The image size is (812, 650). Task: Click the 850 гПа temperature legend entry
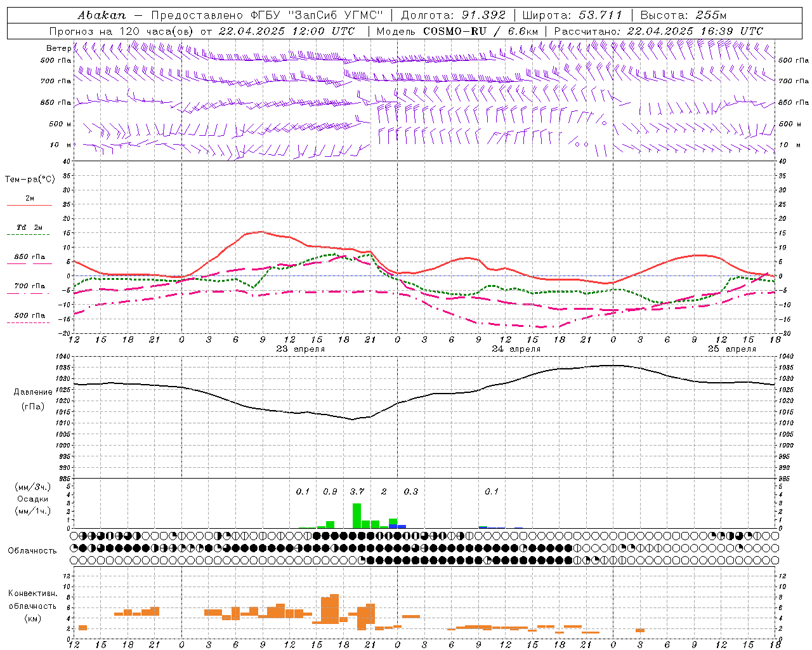tap(30, 260)
